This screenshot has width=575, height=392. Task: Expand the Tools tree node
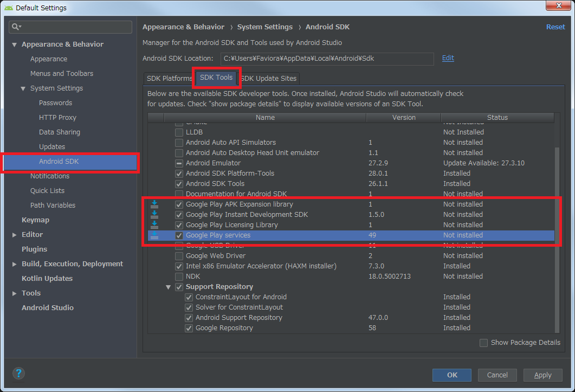(14, 293)
